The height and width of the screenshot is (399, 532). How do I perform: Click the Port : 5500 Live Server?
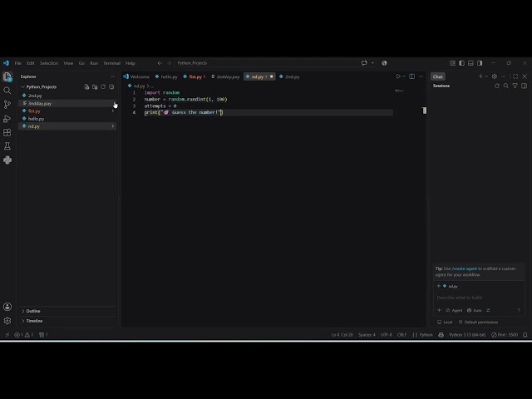point(505,335)
